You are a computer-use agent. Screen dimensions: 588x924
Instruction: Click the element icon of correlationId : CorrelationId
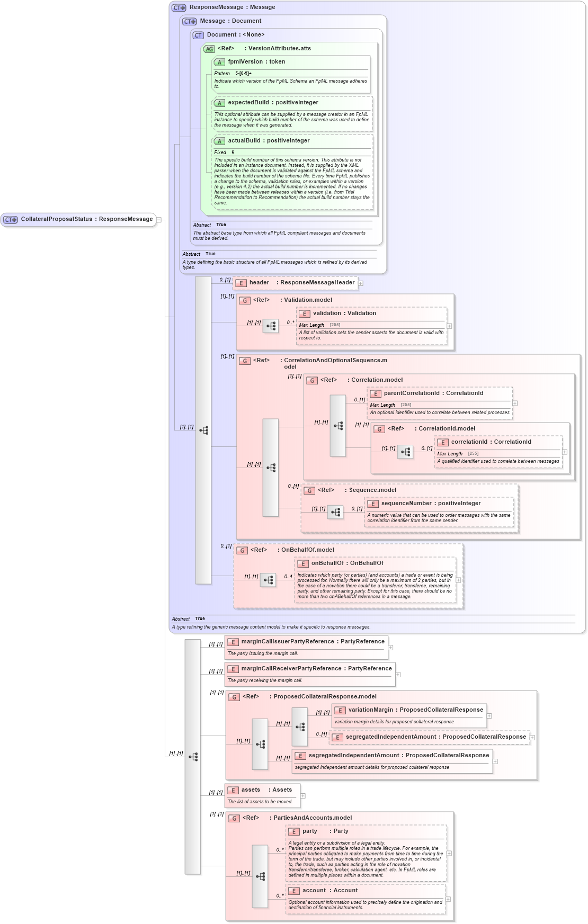tap(443, 442)
